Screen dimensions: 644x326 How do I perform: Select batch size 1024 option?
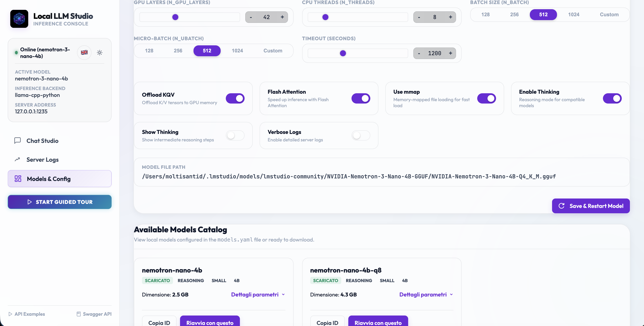click(573, 15)
